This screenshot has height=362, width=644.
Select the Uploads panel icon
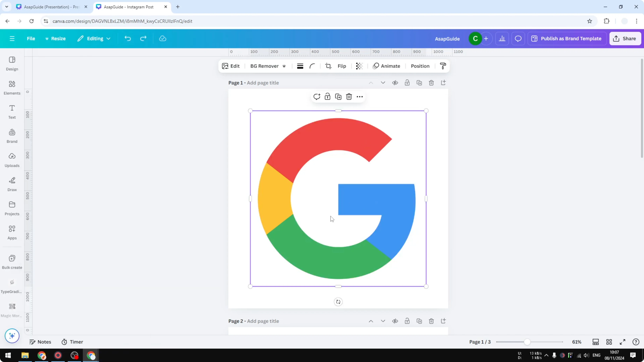(12, 159)
